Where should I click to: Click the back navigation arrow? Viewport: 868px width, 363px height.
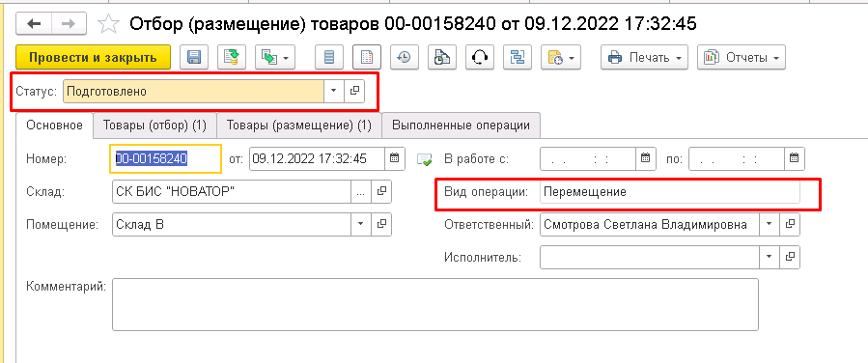pyautogui.click(x=35, y=24)
